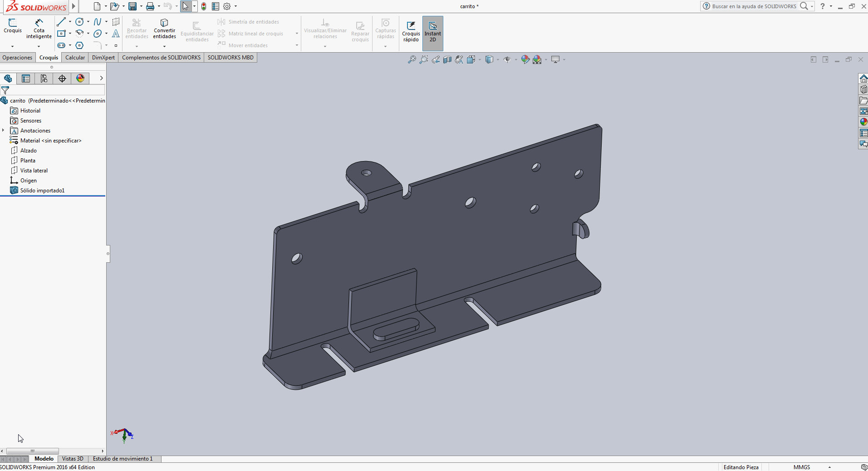This screenshot has width=868, height=471.
Task: Open the Estudio de movimiento 1 tab
Action: pyautogui.click(x=123, y=459)
